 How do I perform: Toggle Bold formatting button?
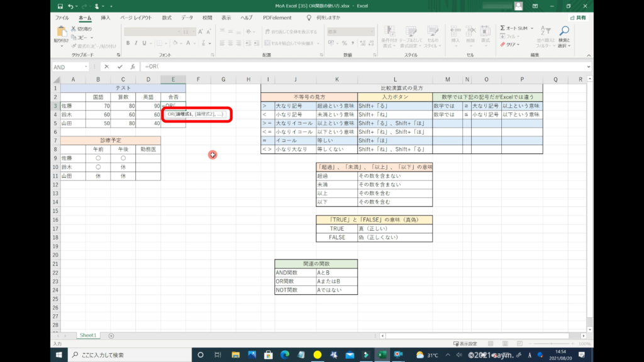(x=127, y=43)
